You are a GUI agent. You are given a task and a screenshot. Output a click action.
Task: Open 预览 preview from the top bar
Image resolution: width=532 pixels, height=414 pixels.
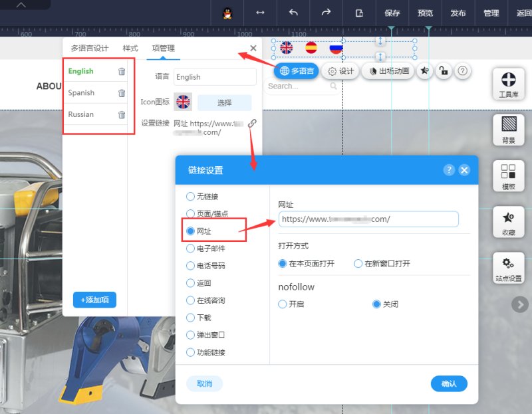point(425,13)
